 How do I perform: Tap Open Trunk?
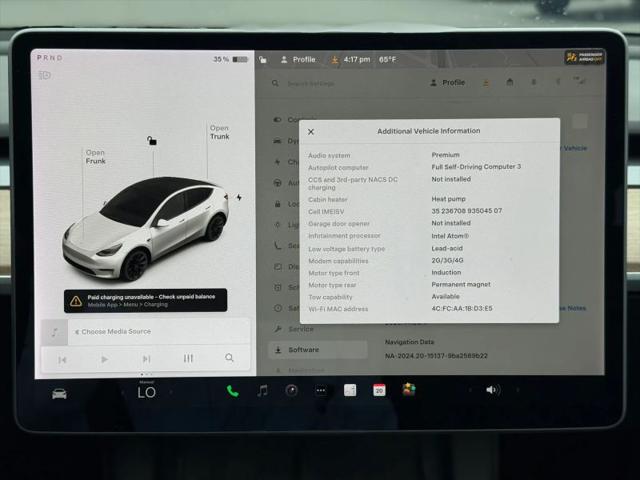(220, 132)
